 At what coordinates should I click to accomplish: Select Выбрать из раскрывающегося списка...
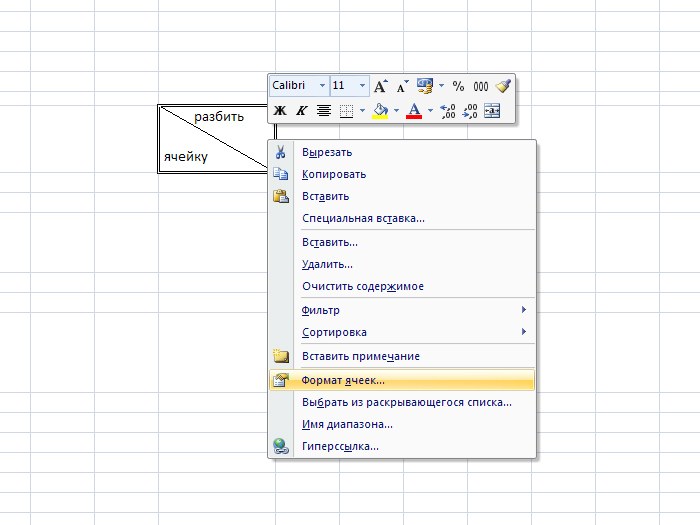[402, 402]
